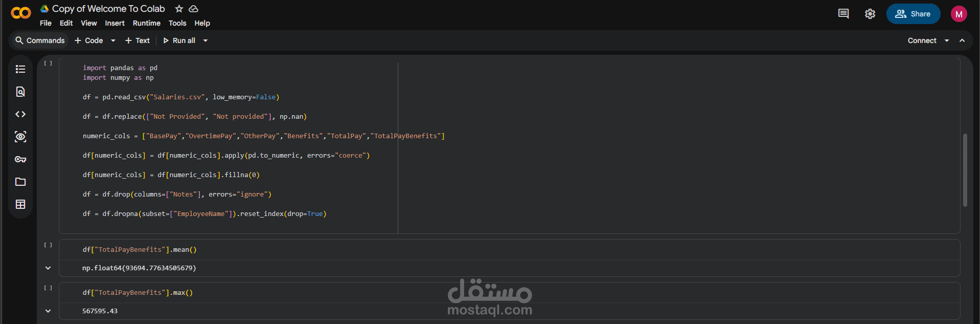Click the read_csv Salaries.csv code line
The height and width of the screenshot is (324, 980).
pos(181,97)
